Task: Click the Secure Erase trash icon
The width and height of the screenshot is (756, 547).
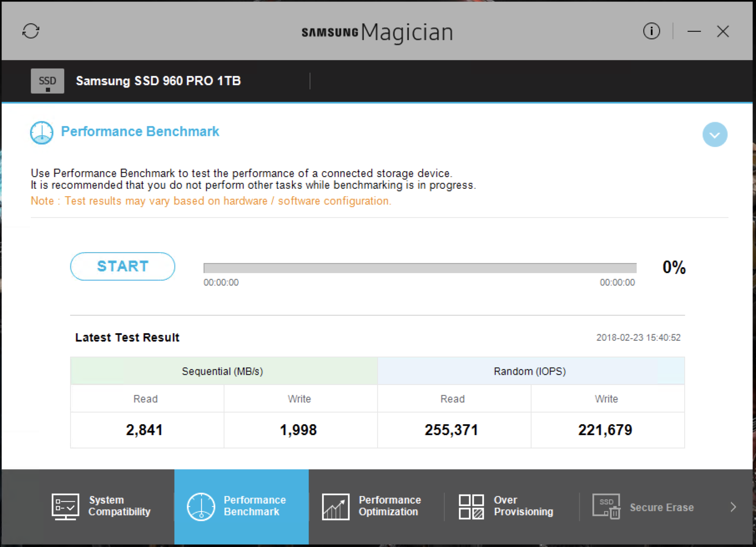Action: coord(606,507)
